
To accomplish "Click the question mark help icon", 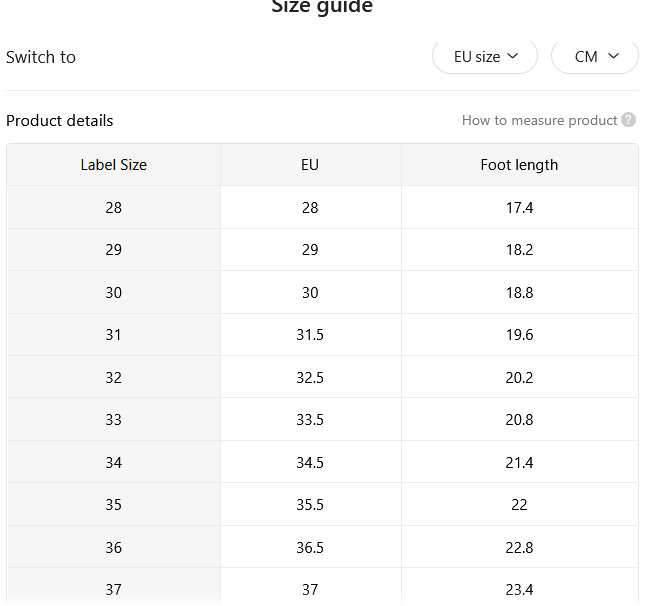I will (628, 120).
